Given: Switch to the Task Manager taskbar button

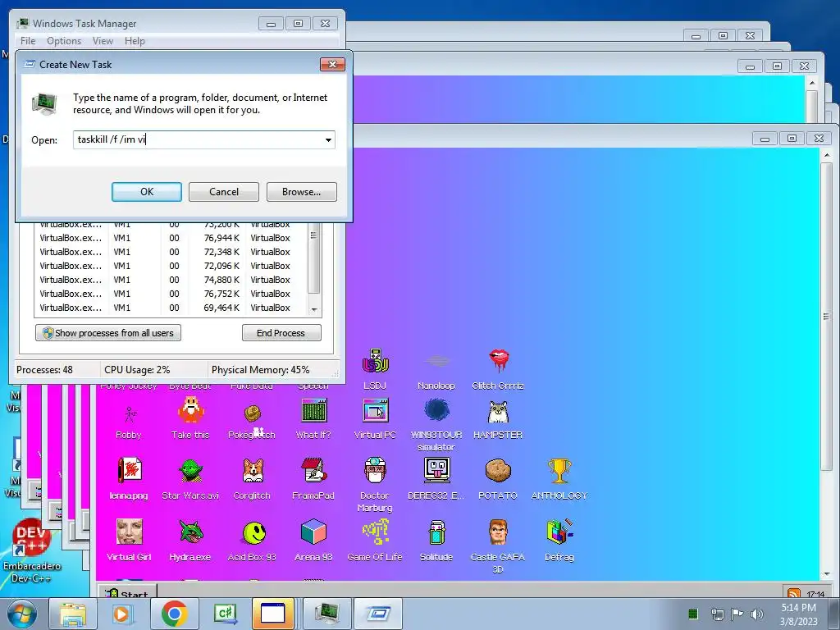Looking at the screenshot, I should click(x=327, y=614).
